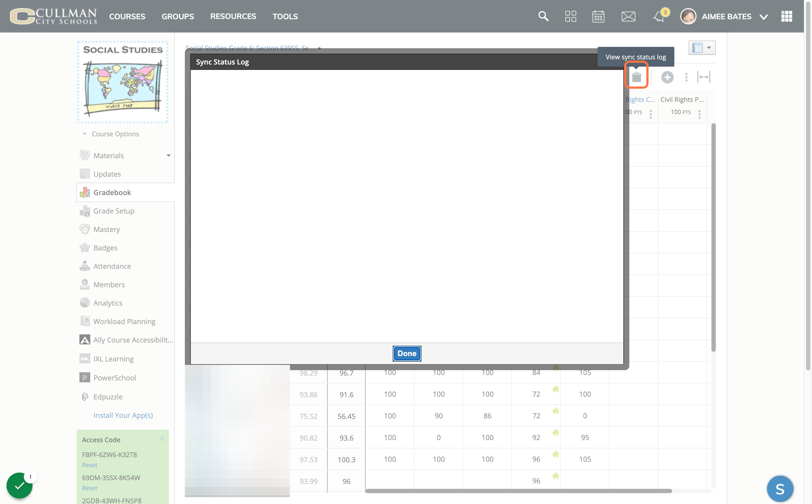
Task: Open the calendar icon in header
Action: 598,16
